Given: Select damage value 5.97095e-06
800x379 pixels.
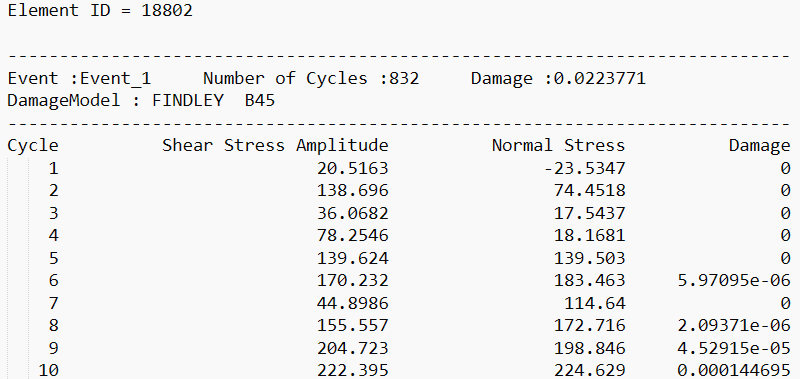Looking at the screenshot, I should 734,281.
